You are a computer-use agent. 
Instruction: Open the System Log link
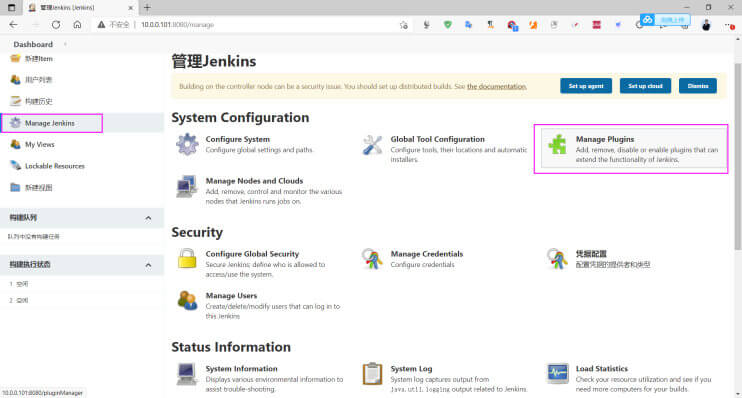(411, 369)
